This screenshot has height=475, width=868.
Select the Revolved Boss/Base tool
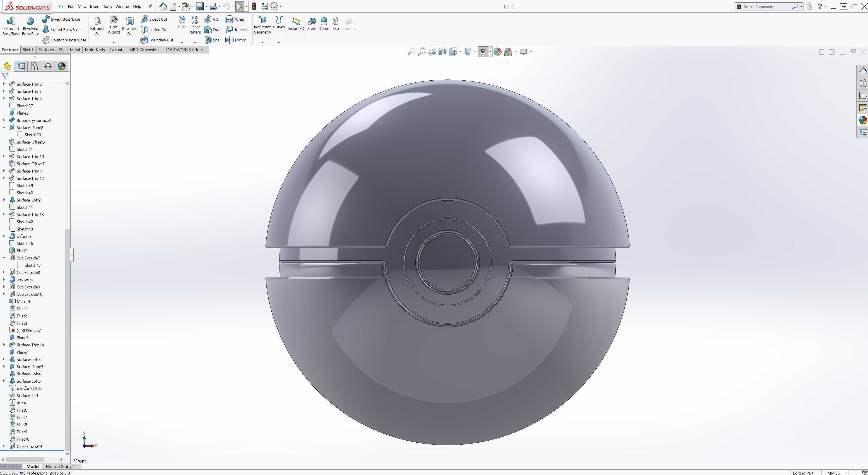pos(30,26)
